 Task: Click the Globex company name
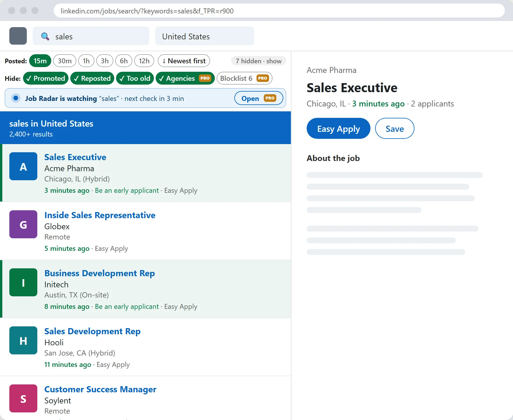tap(57, 226)
